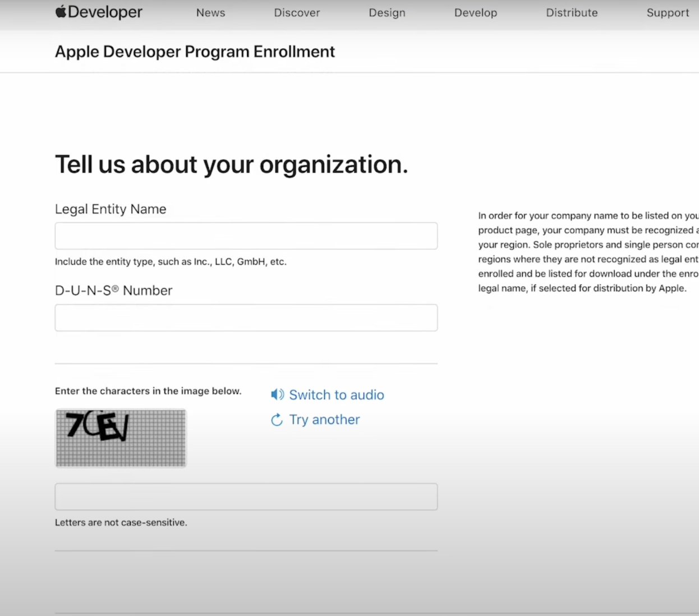
Task: Focus the Legal Entity Name field
Action: (246, 236)
